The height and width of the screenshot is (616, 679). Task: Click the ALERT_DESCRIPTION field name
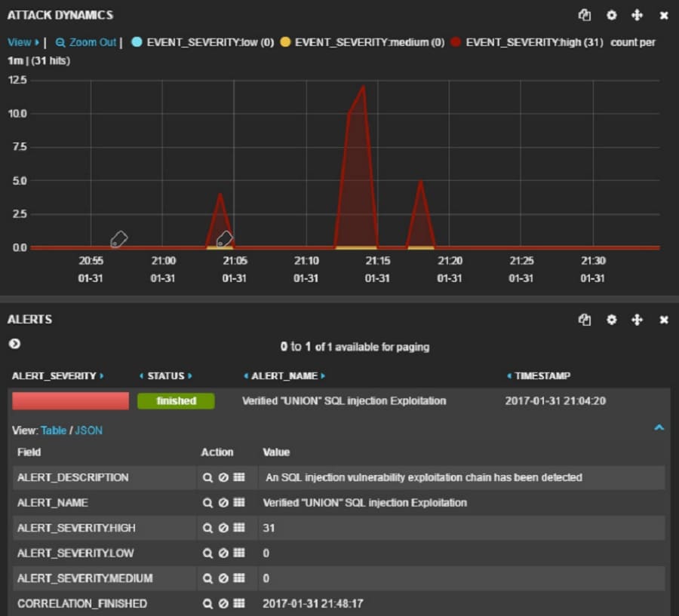coord(72,477)
